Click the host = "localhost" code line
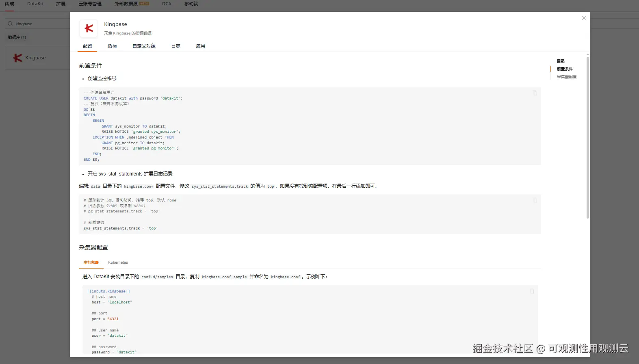 click(112, 302)
